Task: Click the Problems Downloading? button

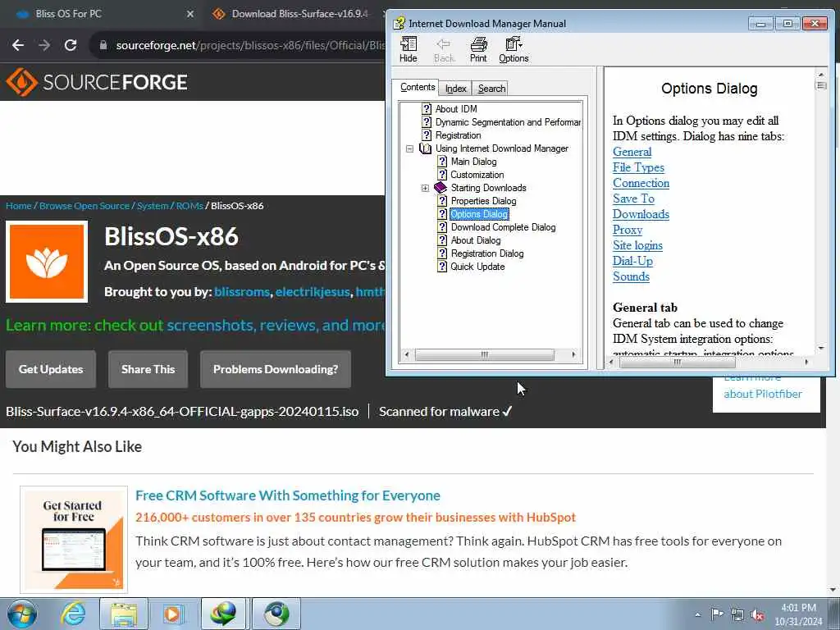Action: click(x=276, y=369)
